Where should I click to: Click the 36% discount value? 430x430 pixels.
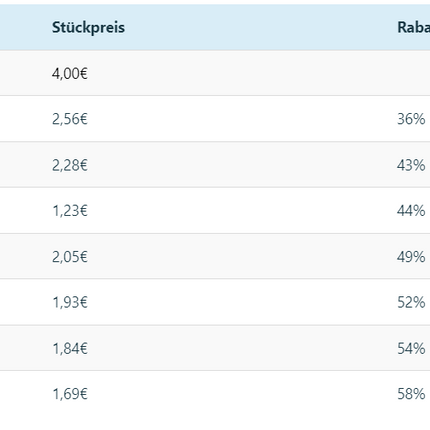tap(411, 119)
